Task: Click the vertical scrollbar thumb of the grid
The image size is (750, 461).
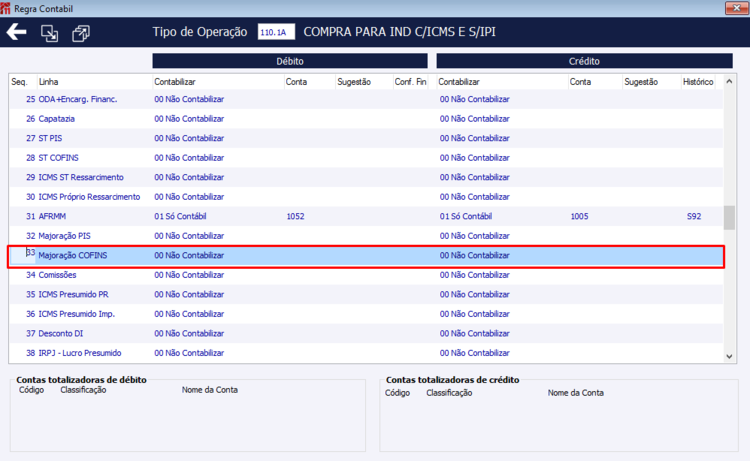Action: (729, 218)
